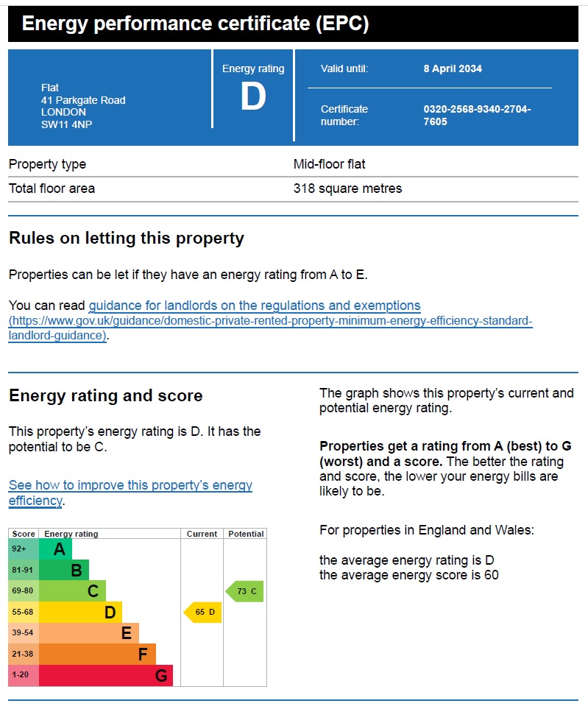Screen dimensions: 588x709
Task: Click the green '73 C' potential rating arrow
Action: 245,591
